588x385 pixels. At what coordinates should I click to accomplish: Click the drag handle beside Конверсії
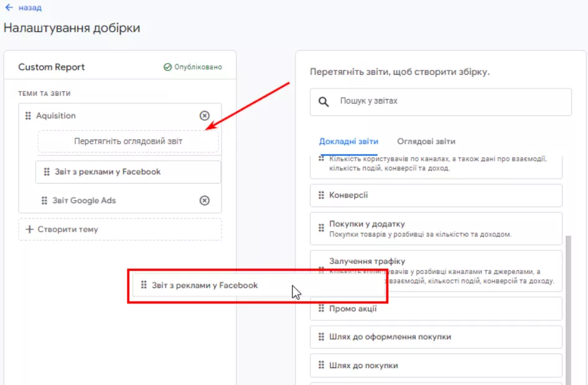[x=321, y=196]
